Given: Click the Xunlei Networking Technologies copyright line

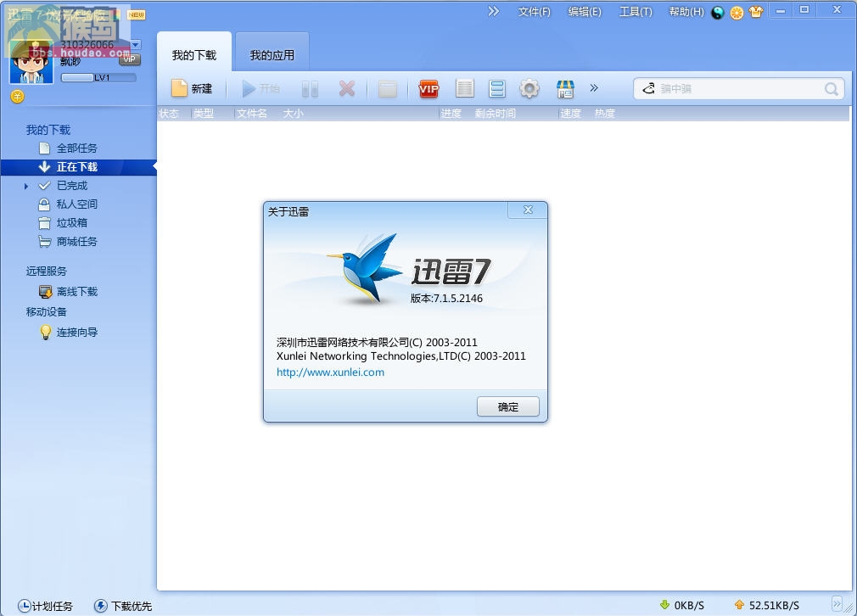Looking at the screenshot, I should [x=401, y=356].
